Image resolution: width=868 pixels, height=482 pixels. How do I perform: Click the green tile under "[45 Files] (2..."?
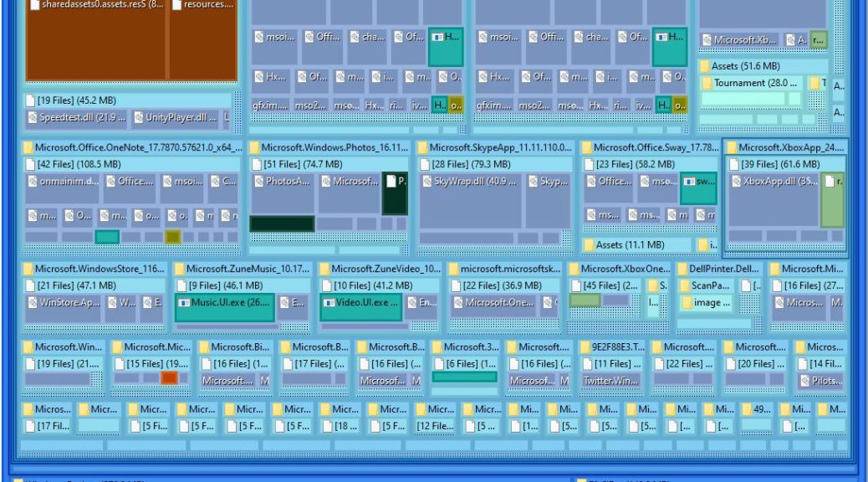pyautogui.click(x=585, y=300)
